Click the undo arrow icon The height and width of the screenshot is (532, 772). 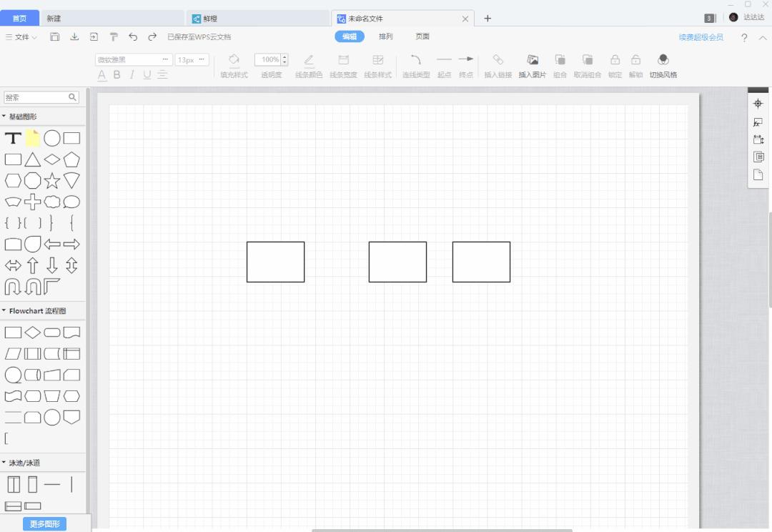pyautogui.click(x=133, y=37)
